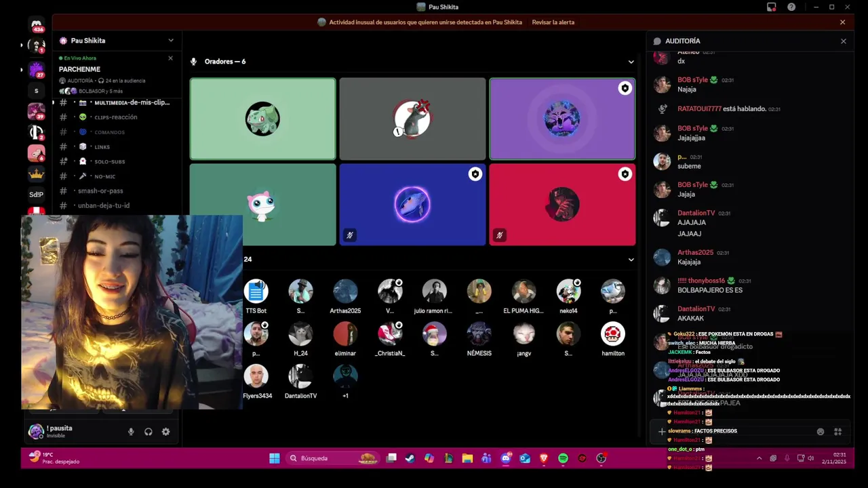This screenshot has width=868, height=488.
Task: Open EL PUMA HIG audience avatar
Action: pos(524,291)
